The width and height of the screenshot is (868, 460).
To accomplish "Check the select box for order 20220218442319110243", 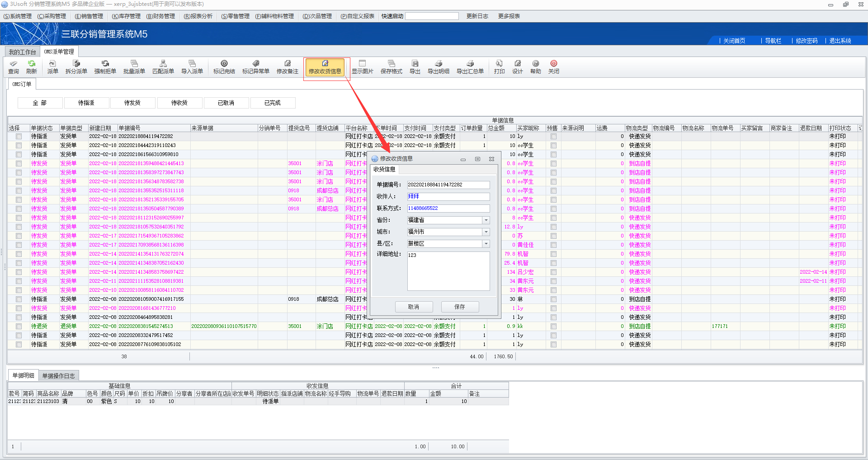I will (19, 145).
